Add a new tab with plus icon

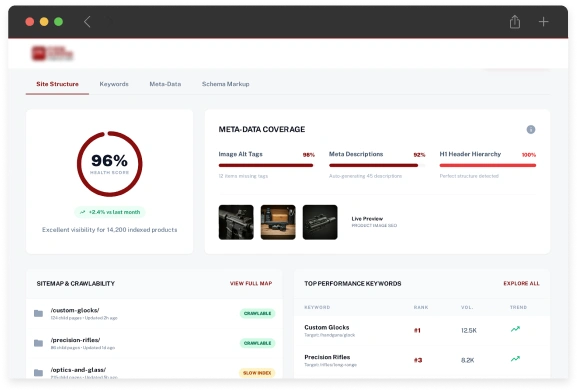pyautogui.click(x=543, y=22)
